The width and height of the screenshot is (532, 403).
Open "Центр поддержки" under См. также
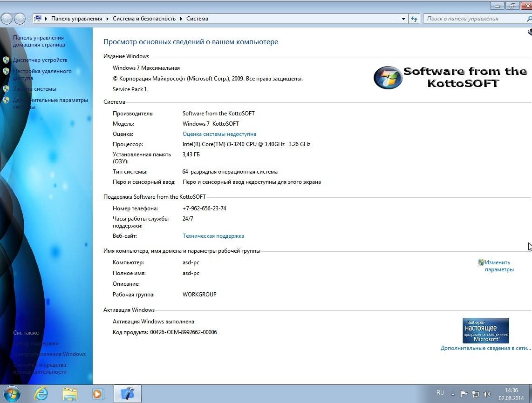(35, 343)
